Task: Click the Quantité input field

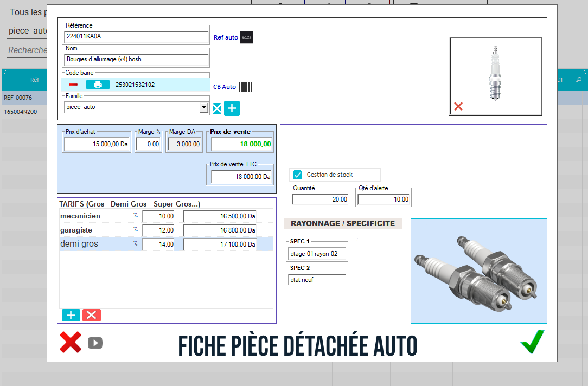Action: [x=321, y=200]
